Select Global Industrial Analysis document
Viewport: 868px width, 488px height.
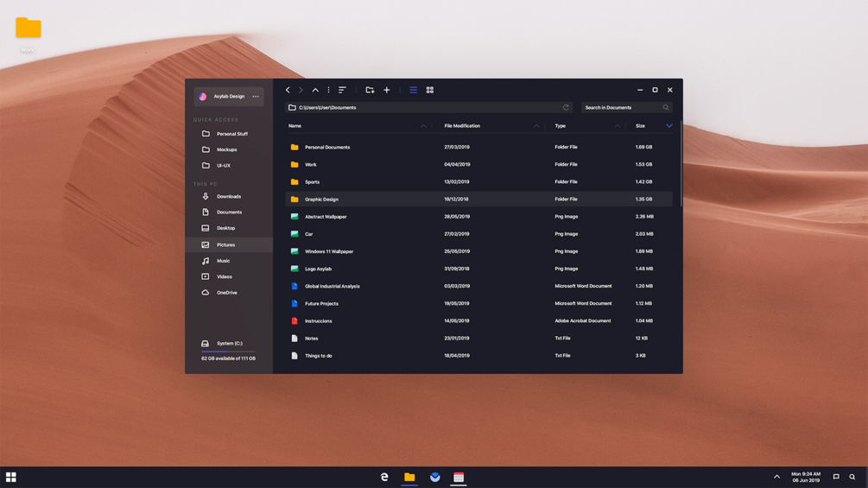478,286
